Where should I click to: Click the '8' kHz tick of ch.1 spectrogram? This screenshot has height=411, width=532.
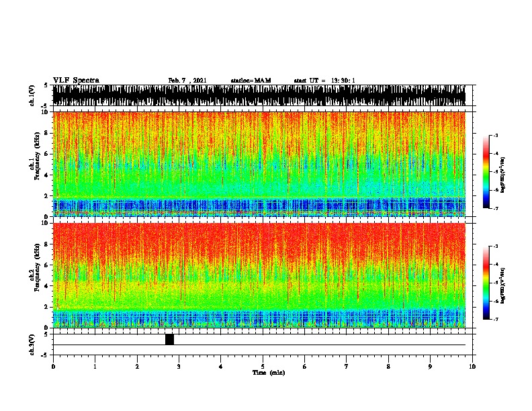(46, 133)
